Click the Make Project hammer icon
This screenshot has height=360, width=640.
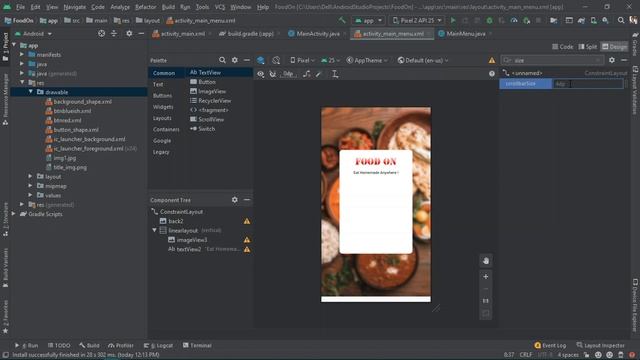click(342, 20)
